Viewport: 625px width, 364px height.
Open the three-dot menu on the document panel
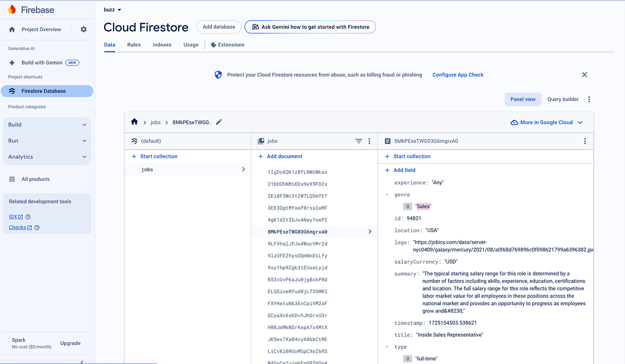[x=584, y=141]
